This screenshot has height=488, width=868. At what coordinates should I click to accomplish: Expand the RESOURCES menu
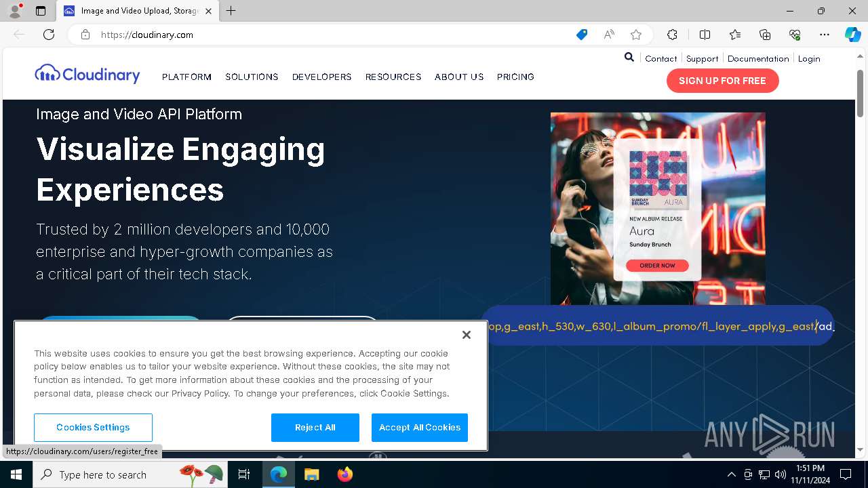point(393,77)
